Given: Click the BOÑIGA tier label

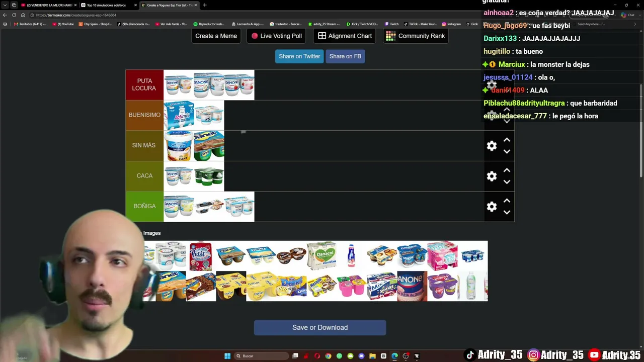Looking at the screenshot, I should 144,206.
